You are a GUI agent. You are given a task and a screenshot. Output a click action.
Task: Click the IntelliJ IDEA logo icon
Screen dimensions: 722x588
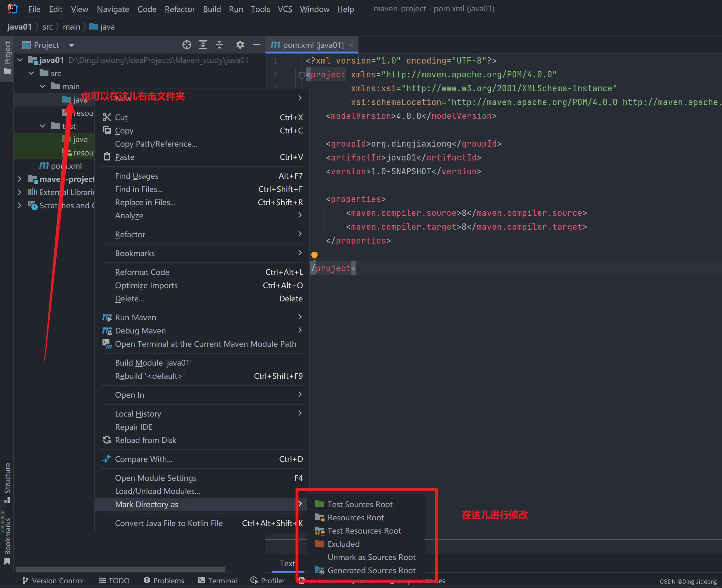pyautogui.click(x=12, y=8)
